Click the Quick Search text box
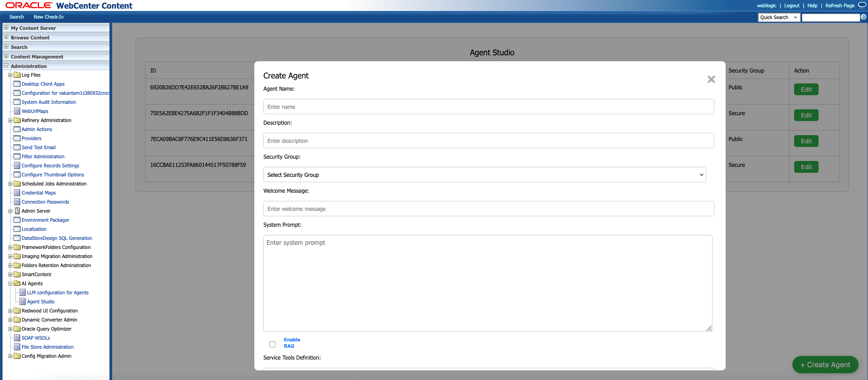 click(x=830, y=17)
